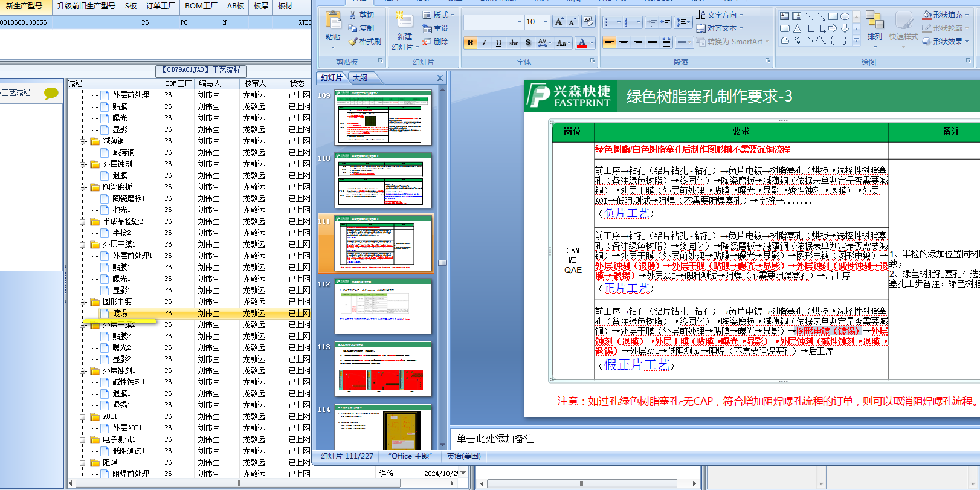The height and width of the screenshot is (490, 980).
Task: Close the slide thumbnail pane
Action: (440, 78)
